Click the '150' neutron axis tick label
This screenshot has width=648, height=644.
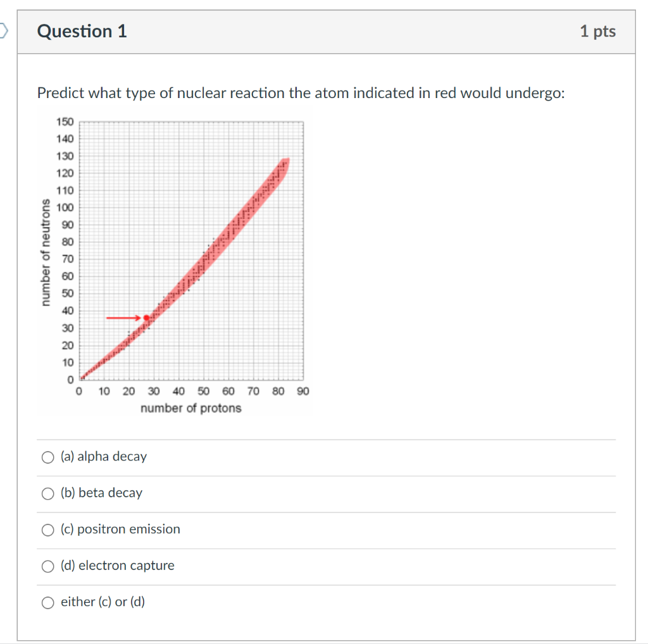point(65,121)
